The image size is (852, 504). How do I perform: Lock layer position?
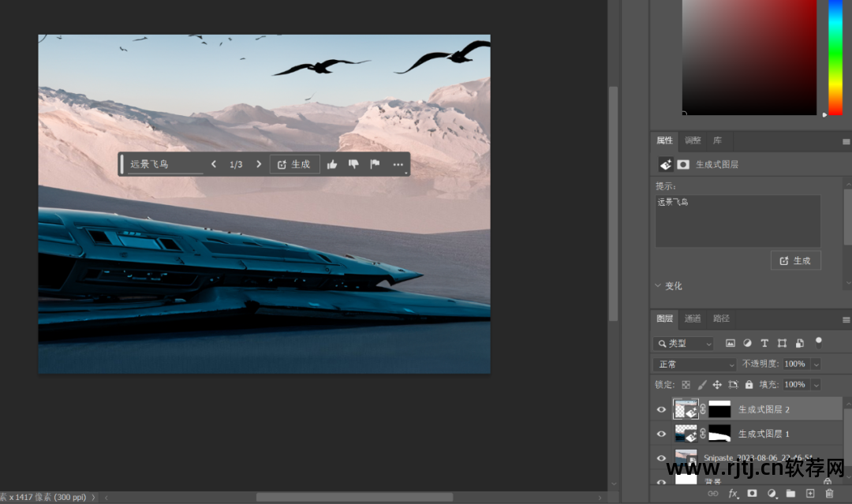[x=717, y=385]
